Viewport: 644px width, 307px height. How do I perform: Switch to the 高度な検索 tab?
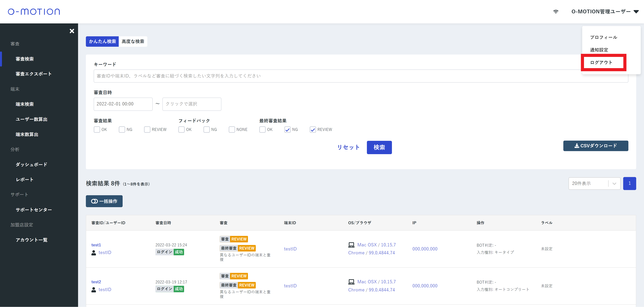[133, 41]
